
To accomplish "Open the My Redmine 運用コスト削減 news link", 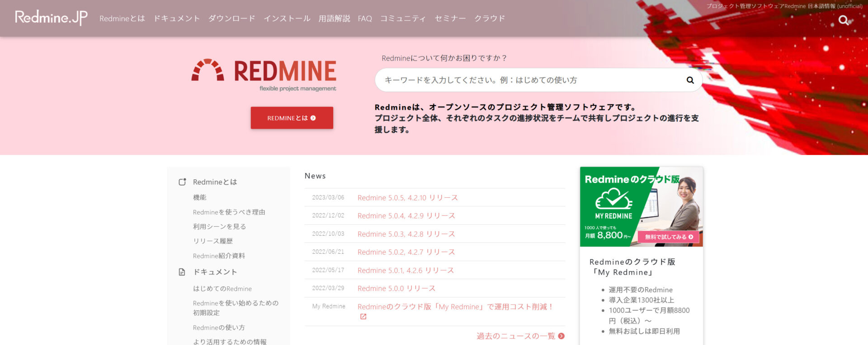I will 455,307.
